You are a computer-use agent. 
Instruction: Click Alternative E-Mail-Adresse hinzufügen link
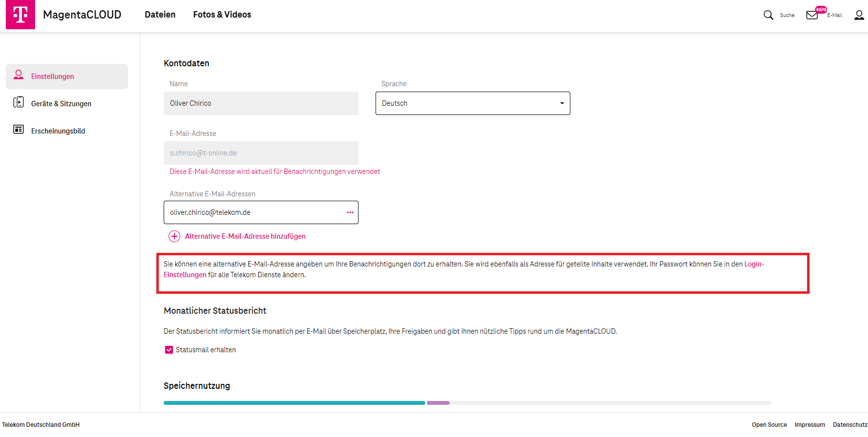coord(245,236)
